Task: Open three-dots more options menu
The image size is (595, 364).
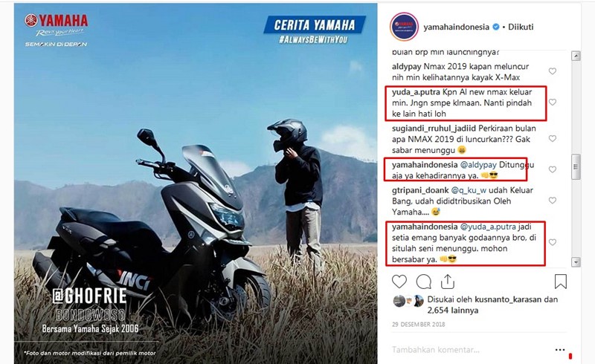Action: [x=560, y=350]
